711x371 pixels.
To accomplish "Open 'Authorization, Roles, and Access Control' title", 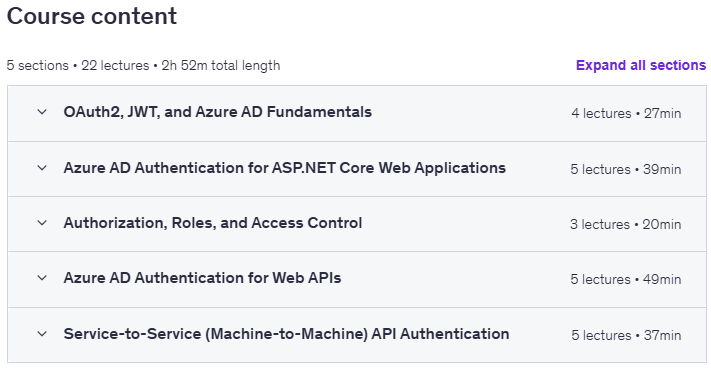I will [213, 223].
